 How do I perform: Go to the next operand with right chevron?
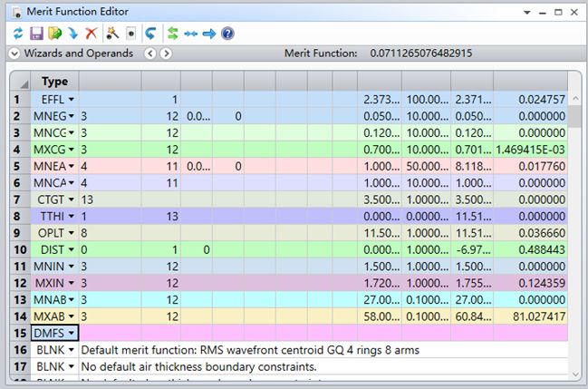(x=167, y=53)
